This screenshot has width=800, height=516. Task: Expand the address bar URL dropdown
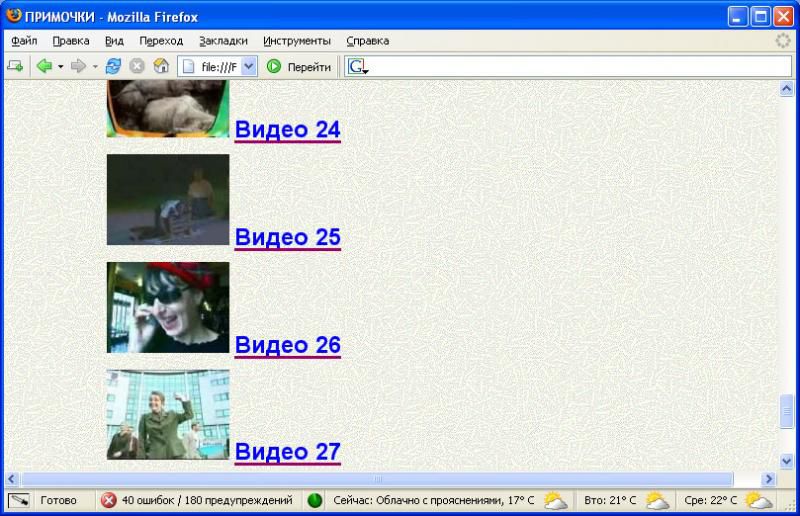(249, 66)
